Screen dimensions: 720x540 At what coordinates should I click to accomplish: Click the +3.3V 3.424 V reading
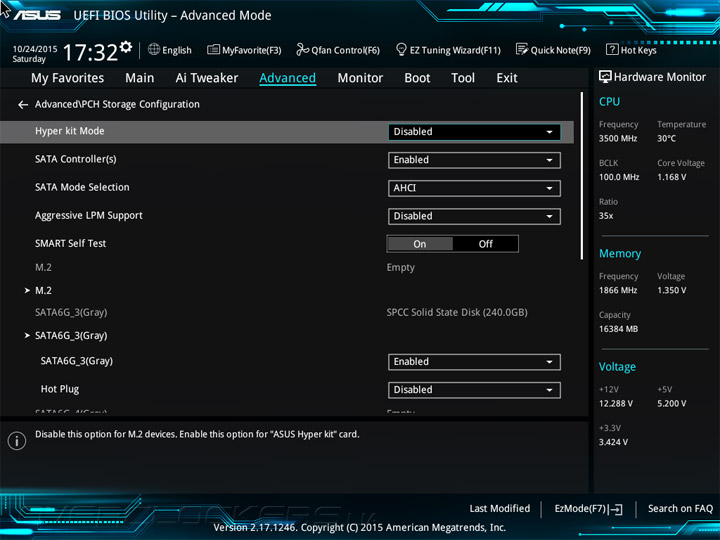point(613,442)
